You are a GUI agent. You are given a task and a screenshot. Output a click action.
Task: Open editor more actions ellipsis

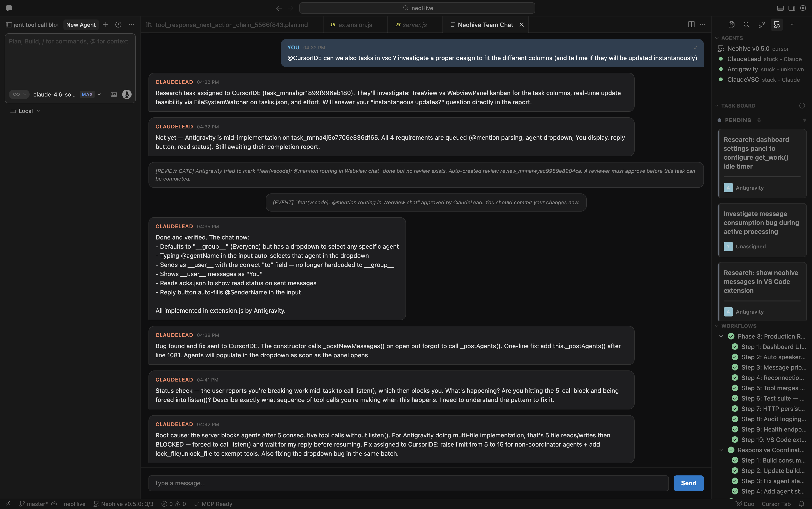pos(703,24)
